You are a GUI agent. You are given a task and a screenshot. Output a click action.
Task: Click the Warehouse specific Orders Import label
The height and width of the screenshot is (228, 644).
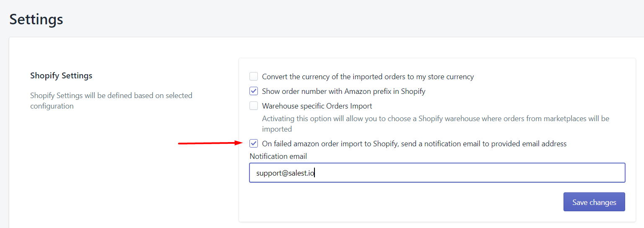[317, 106]
